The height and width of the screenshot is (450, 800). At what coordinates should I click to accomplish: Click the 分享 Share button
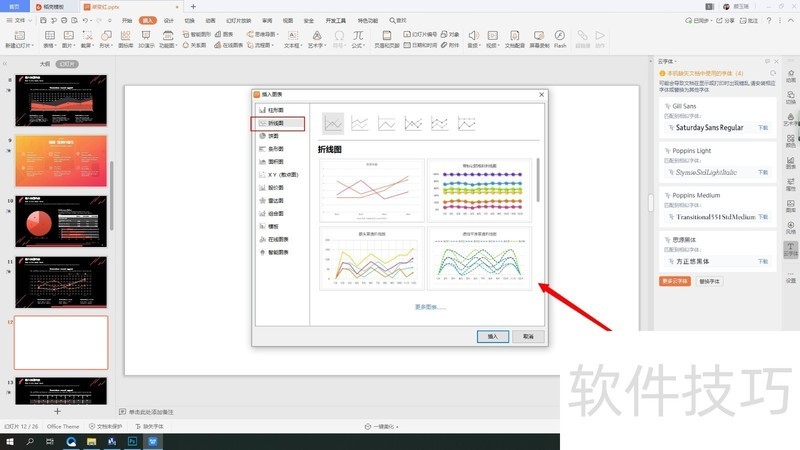click(725, 20)
